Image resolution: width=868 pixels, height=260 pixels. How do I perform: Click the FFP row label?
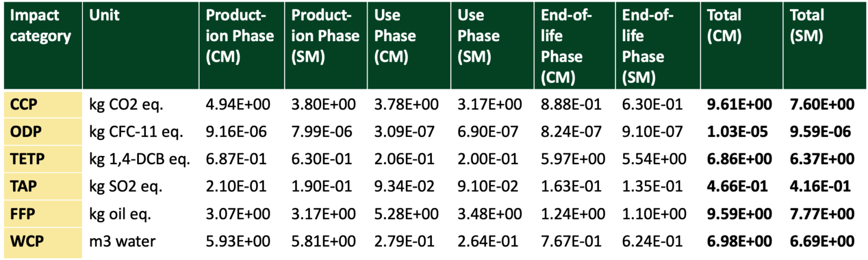point(22,214)
